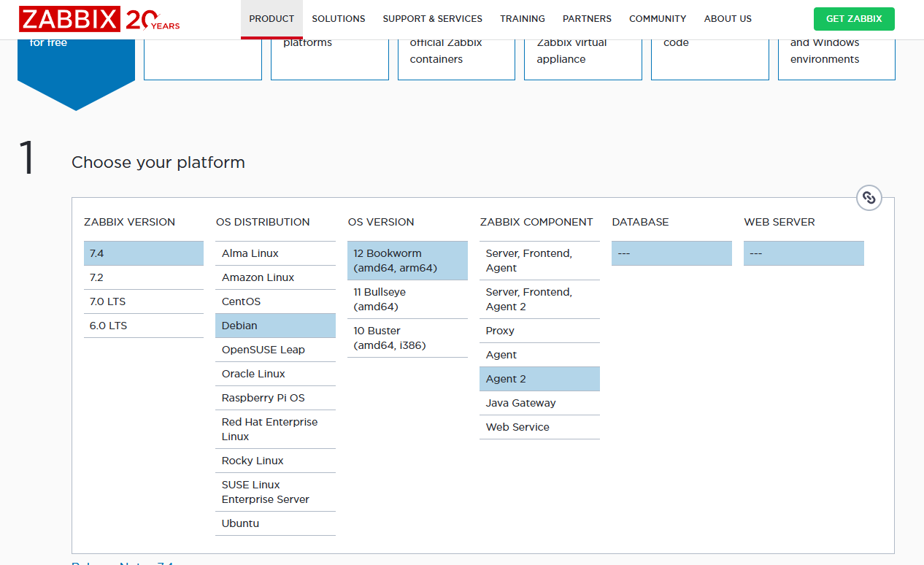Viewport: 924px width, 565px height.
Task: Click the Zabbix logo
Action: click(x=99, y=19)
